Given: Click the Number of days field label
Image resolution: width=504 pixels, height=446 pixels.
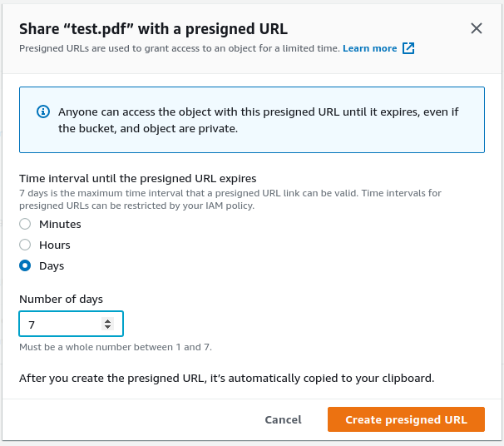Looking at the screenshot, I should [61, 299].
